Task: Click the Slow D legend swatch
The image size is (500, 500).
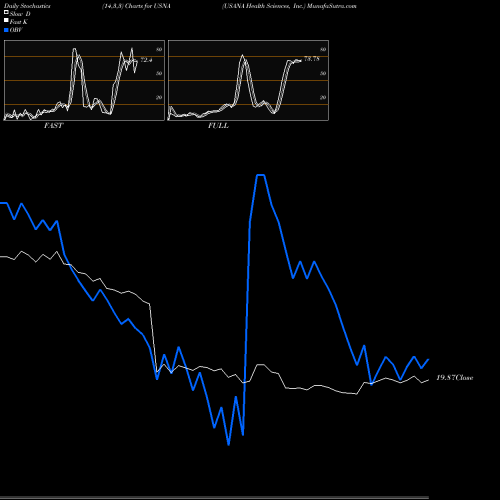Action: tap(6, 13)
